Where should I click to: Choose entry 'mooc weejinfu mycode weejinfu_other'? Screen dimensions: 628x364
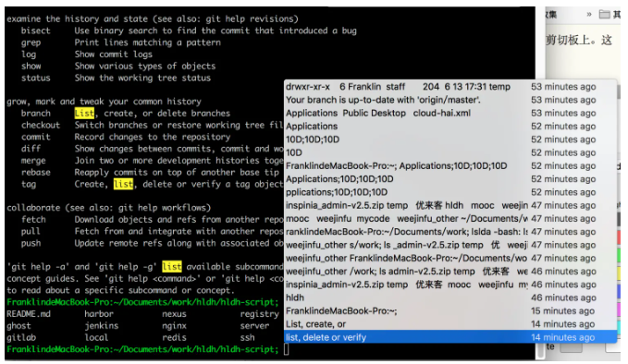[450, 219]
